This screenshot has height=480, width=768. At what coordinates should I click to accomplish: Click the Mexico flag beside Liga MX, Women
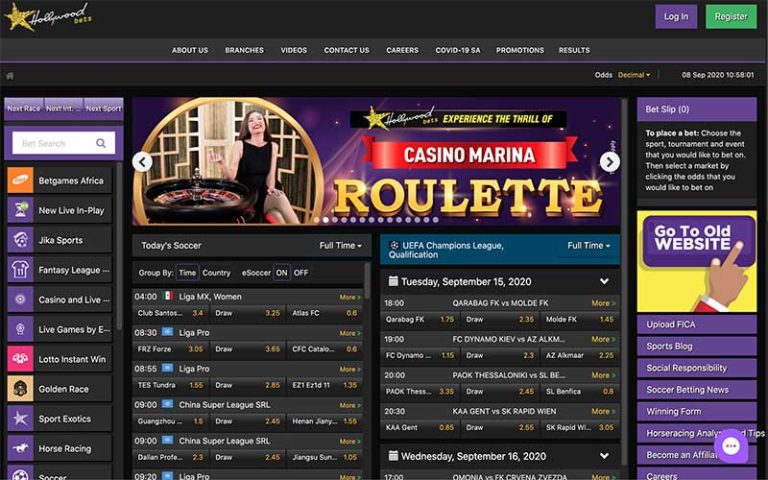(x=168, y=296)
